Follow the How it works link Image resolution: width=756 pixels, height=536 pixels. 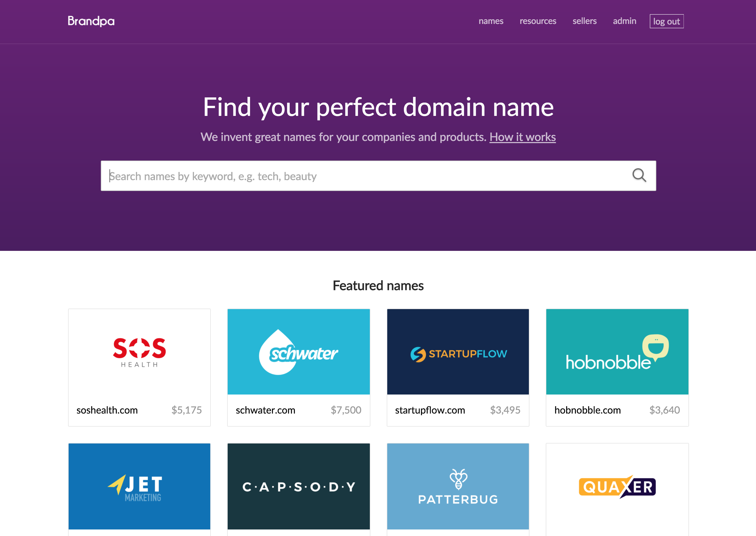click(x=523, y=137)
